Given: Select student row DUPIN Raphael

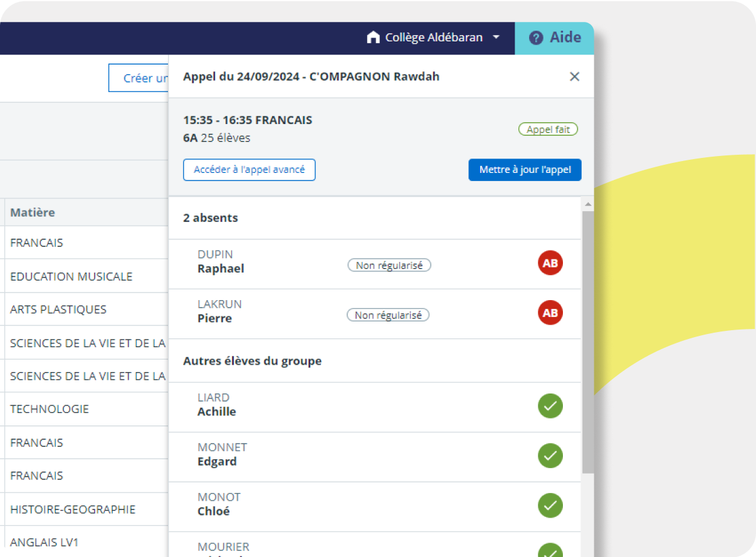Looking at the screenshot, I should pos(375,264).
